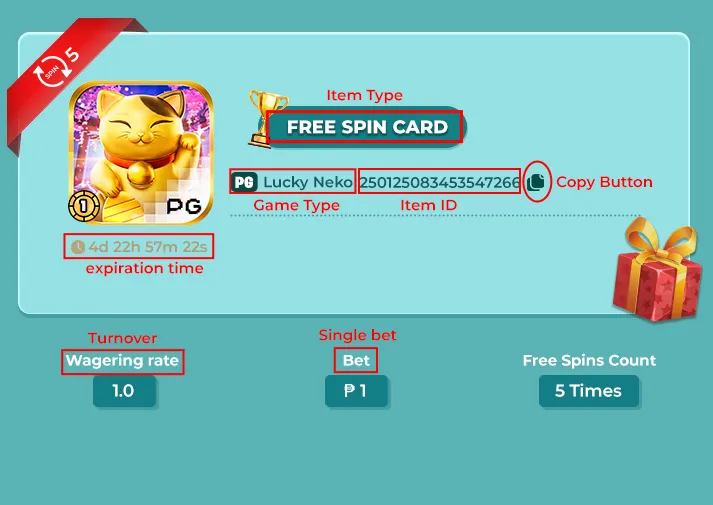Click the ₱1 bet amount box
This screenshot has width=713, height=505.
356,391
